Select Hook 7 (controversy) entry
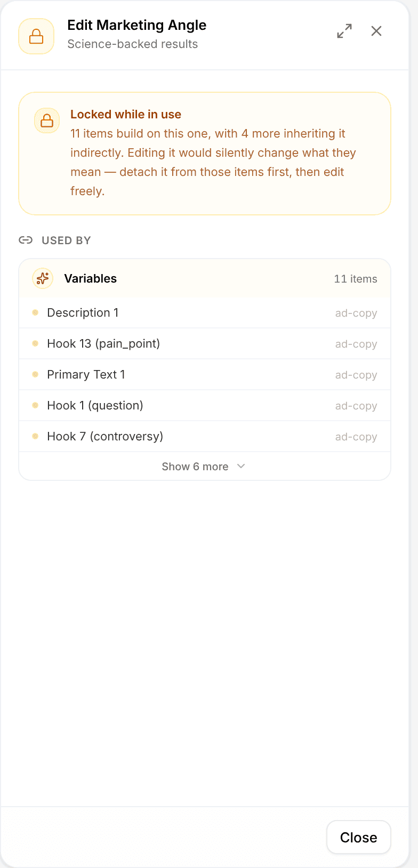The height and width of the screenshot is (868, 418). point(205,436)
